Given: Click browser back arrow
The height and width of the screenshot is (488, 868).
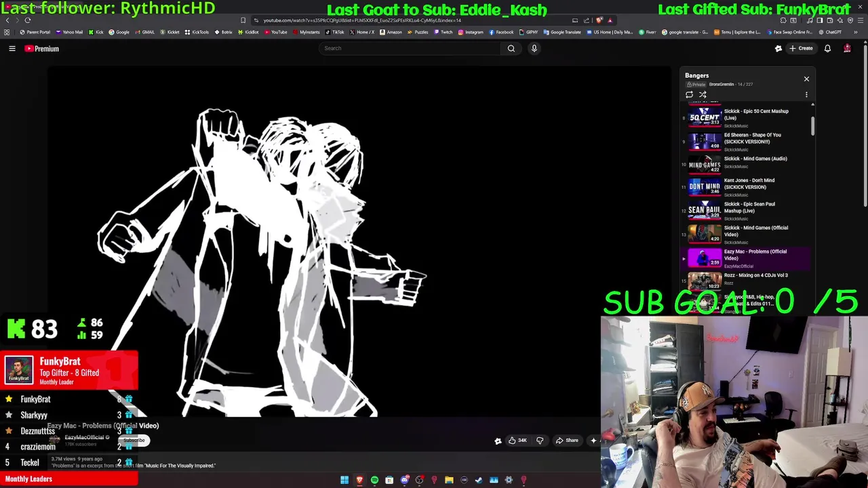Looking at the screenshot, I should 7,20.
